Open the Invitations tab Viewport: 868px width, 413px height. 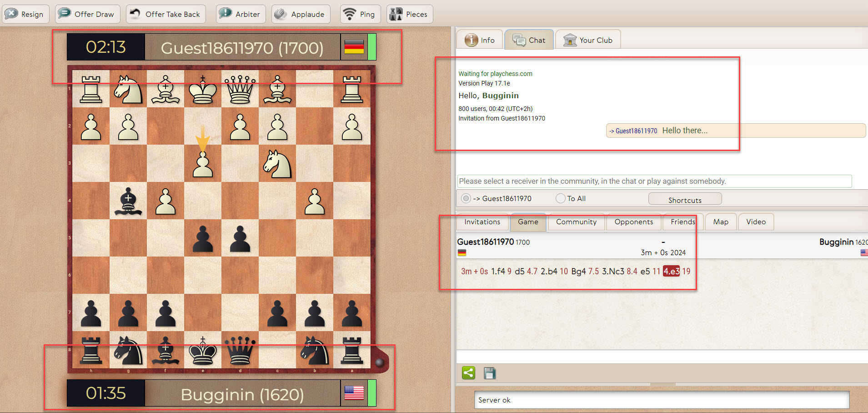482,222
